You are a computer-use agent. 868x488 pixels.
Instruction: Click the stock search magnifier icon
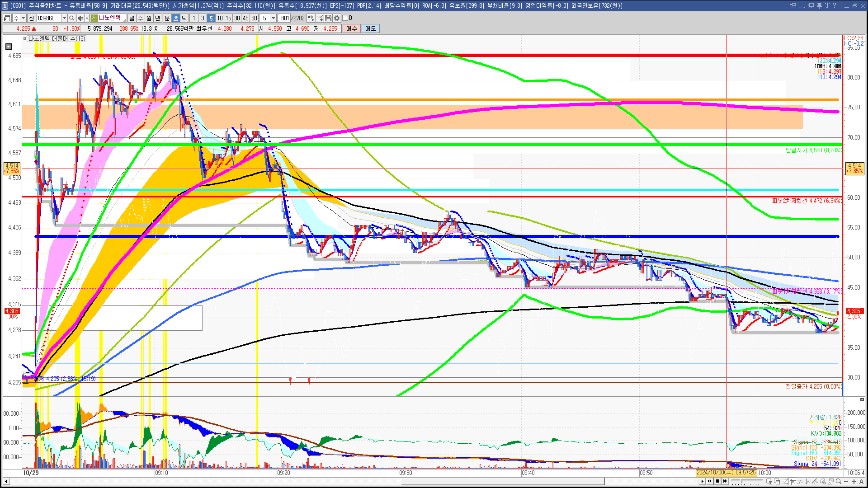click(x=72, y=18)
